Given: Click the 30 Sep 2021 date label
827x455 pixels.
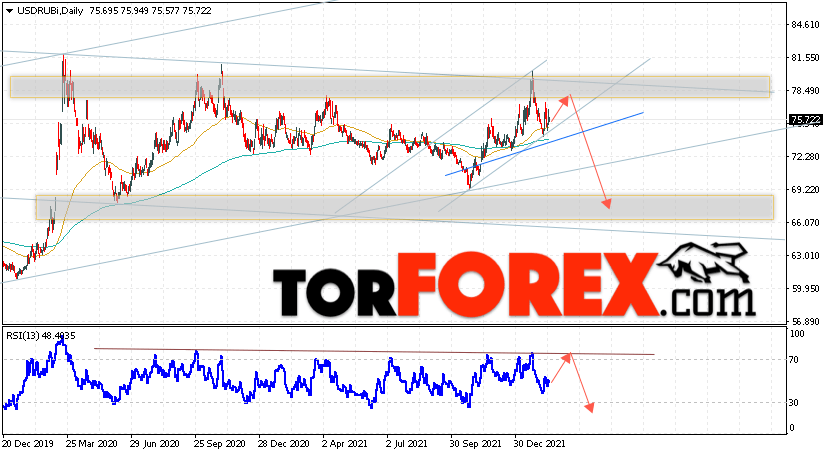Looking at the screenshot, I should (476, 444).
